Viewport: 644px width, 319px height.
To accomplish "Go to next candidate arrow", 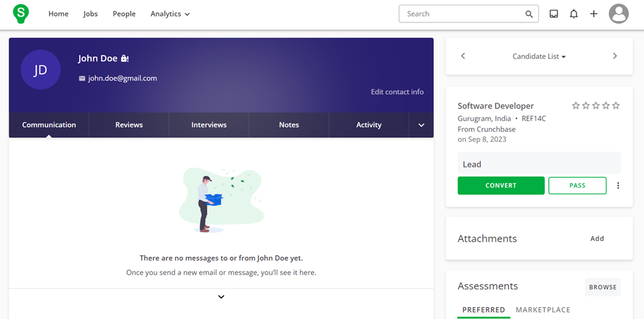I will 615,56.
